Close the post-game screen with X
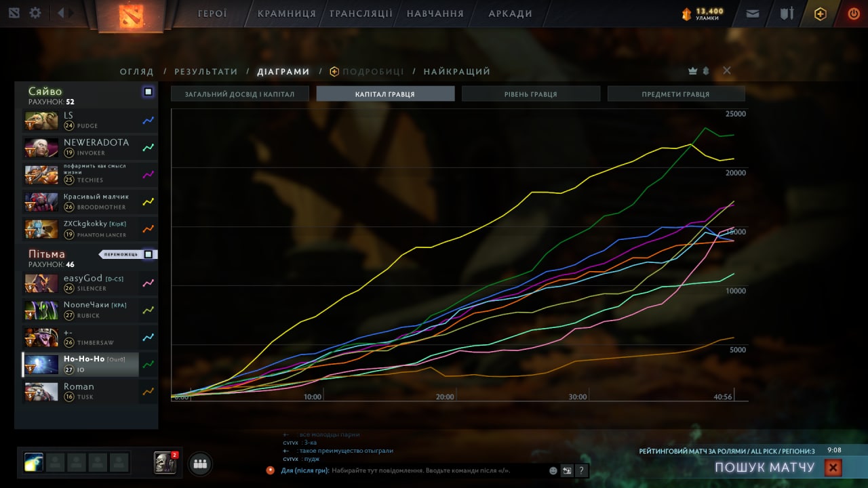Viewport: 868px width, 488px height. tap(727, 70)
